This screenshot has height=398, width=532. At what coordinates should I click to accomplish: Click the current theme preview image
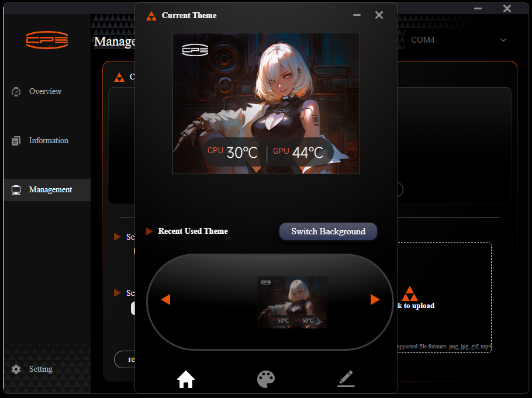(266, 103)
